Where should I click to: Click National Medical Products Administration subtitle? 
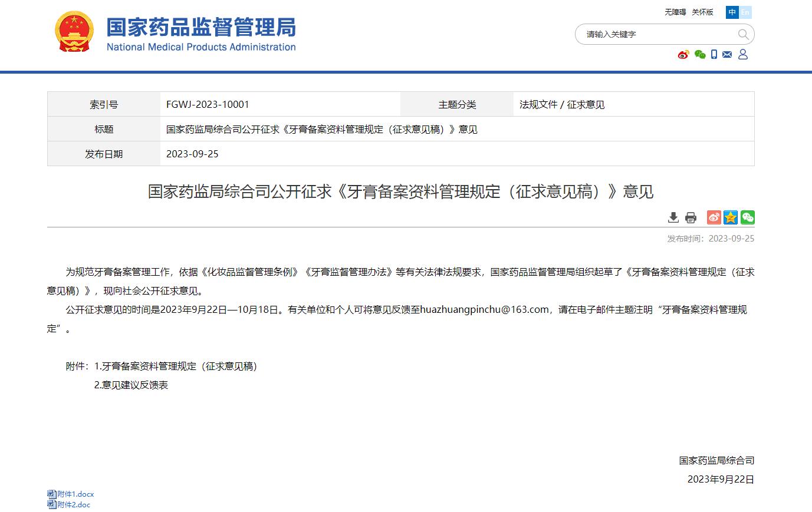[201, 47]
